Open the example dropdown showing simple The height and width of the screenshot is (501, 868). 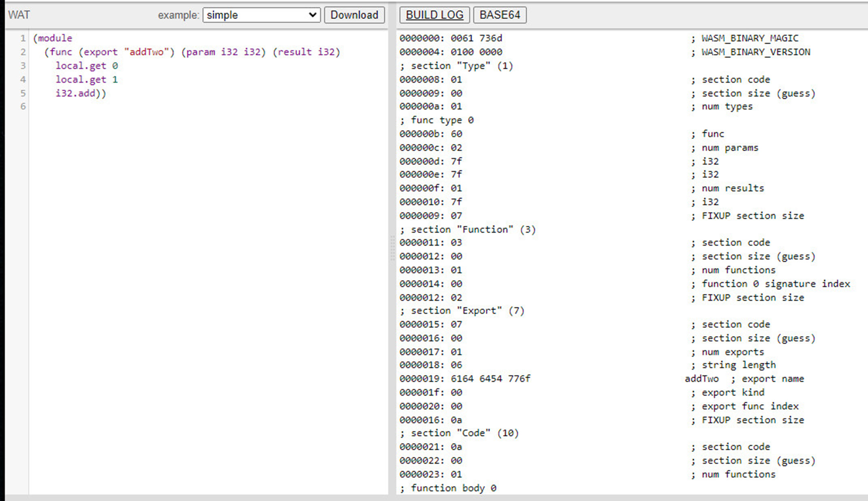click(261, 15)
